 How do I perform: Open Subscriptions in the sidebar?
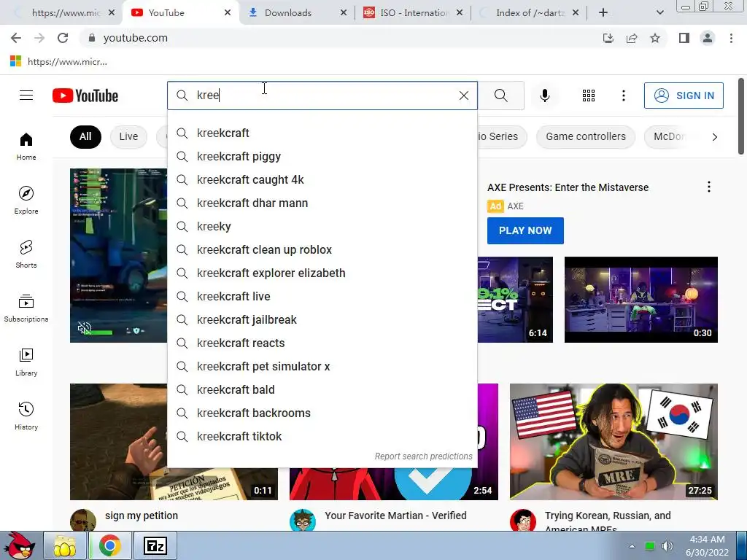click(x=26, y=308)
